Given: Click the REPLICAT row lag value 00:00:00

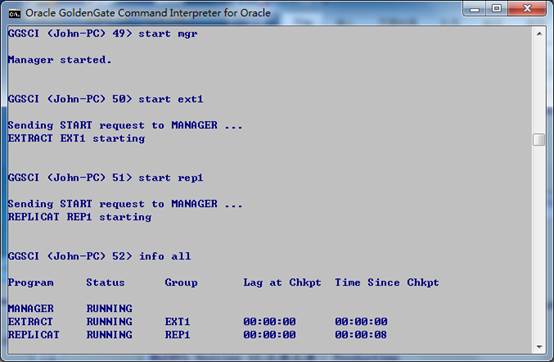Looking at the screenshot, I should [269, 334].
